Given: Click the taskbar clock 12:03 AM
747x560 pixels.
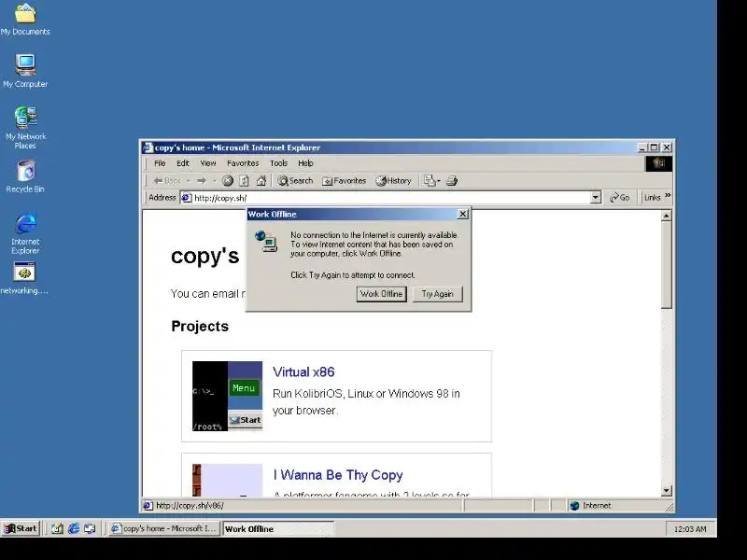Looking at the screenshot, I should 690,529.
